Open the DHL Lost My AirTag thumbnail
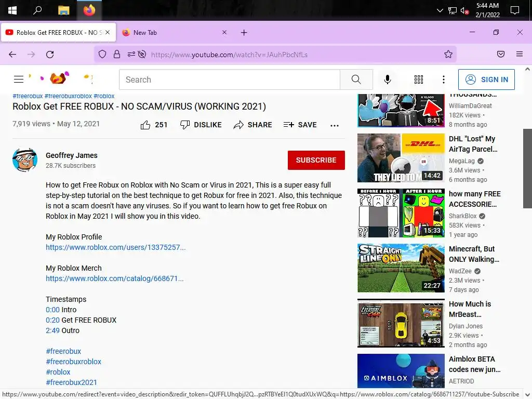The image size is (532, 399). click(401, 158)
